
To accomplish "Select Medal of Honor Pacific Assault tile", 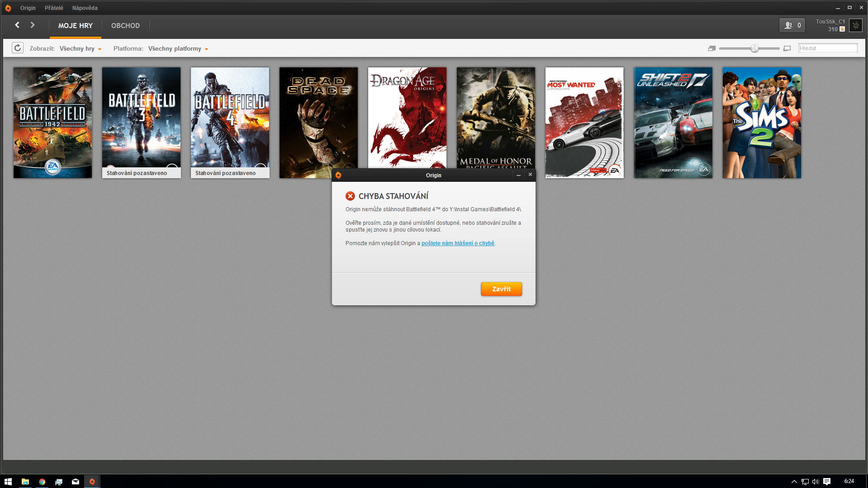I will [496, 118].
